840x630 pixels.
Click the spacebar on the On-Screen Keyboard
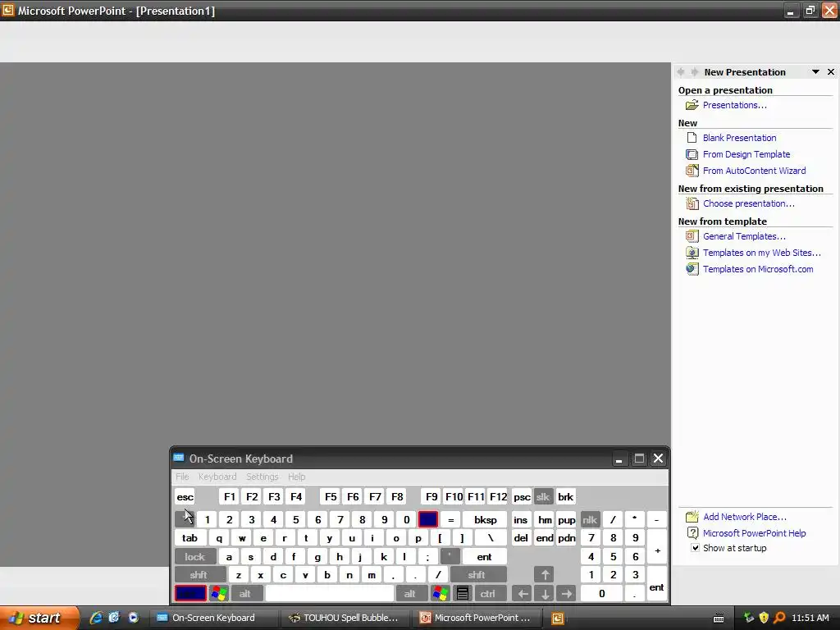tap(330, 594)
